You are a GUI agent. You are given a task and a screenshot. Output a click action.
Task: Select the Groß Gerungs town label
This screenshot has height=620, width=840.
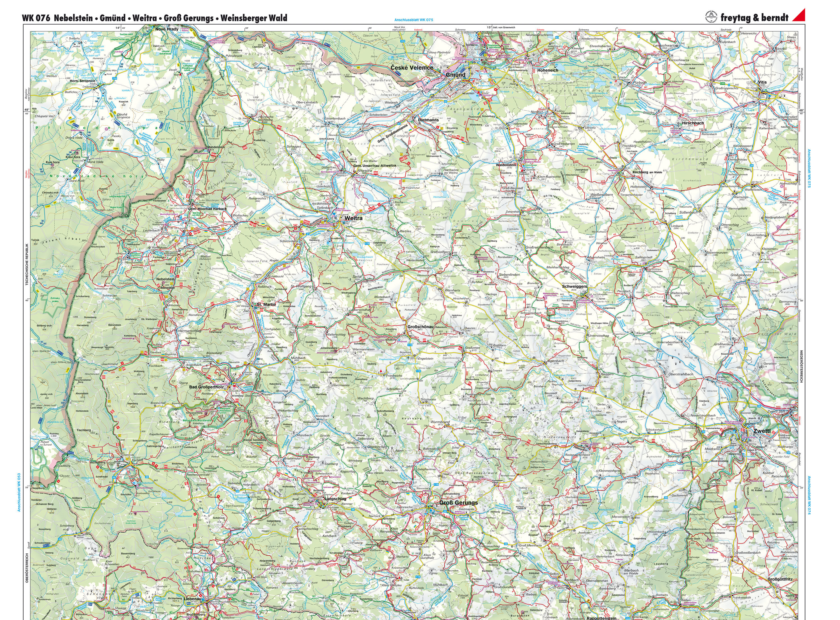[459, 502]
